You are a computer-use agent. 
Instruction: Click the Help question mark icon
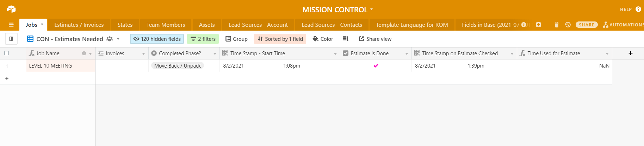coord(638,9)
